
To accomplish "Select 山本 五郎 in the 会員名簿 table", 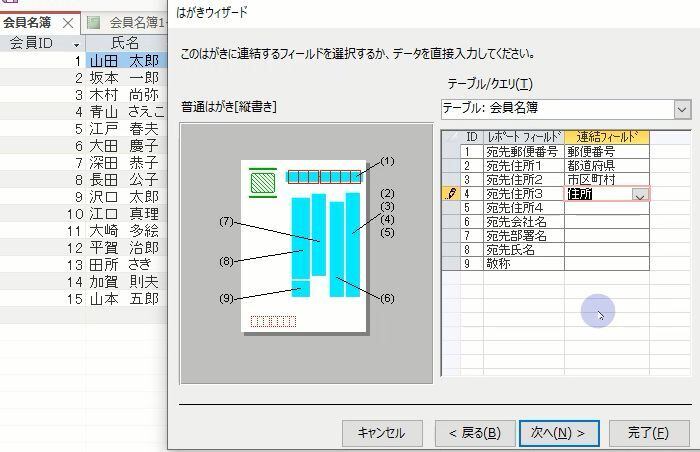I will 126,298.
